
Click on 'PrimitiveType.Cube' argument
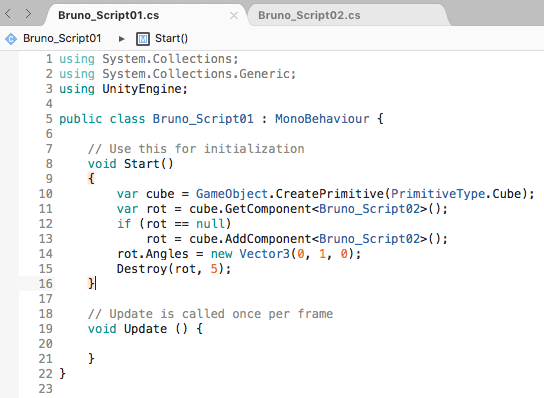pos(456,194)
